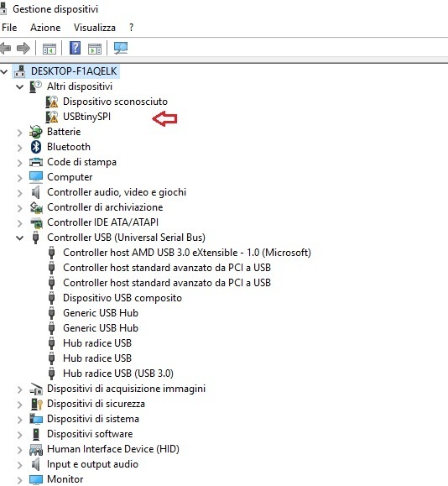Image resolution: width=448 pixels, height=486 pixels.
Task: Select the DESKTOP-F1AQELK label
Action: pyautogui.click(x=74, y=71)
